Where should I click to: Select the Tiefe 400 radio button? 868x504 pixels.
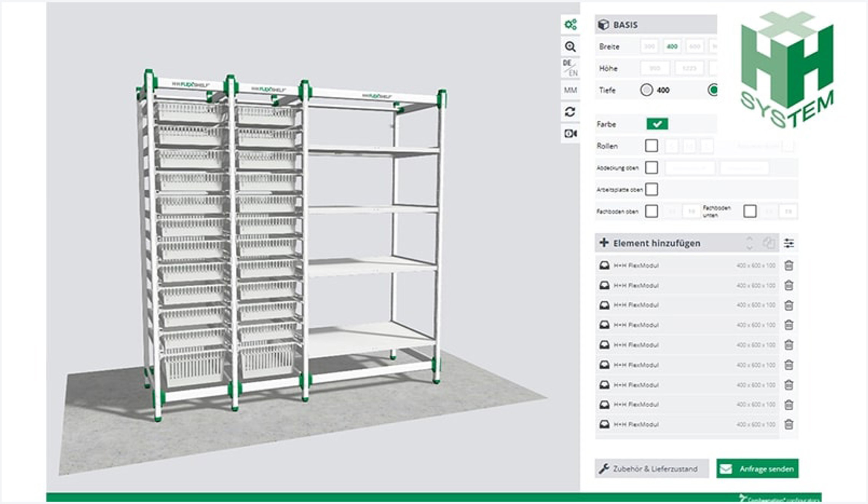coord(646,90)
